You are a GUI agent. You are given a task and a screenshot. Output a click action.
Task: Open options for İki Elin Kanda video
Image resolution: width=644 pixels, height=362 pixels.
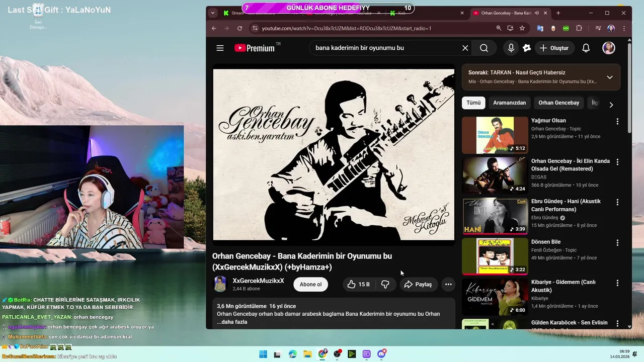[617, 162]
